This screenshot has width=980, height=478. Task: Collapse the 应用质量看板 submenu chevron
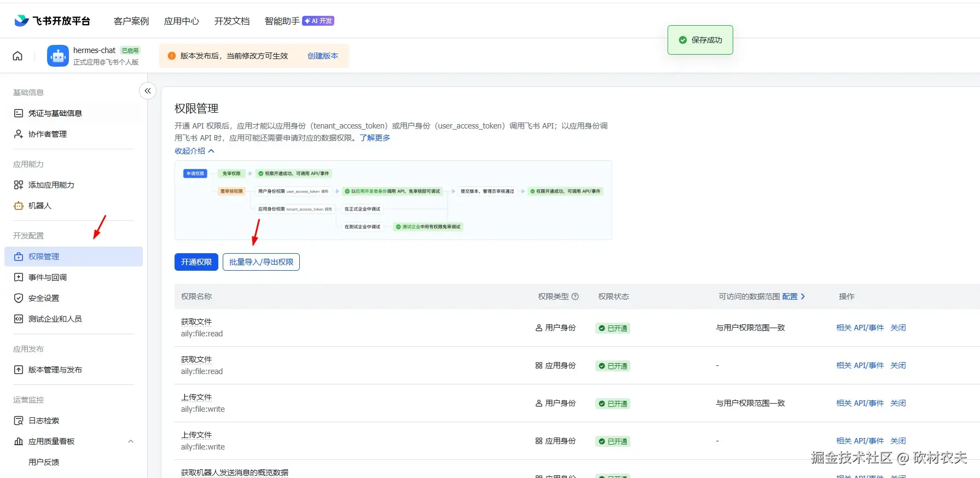131,441
